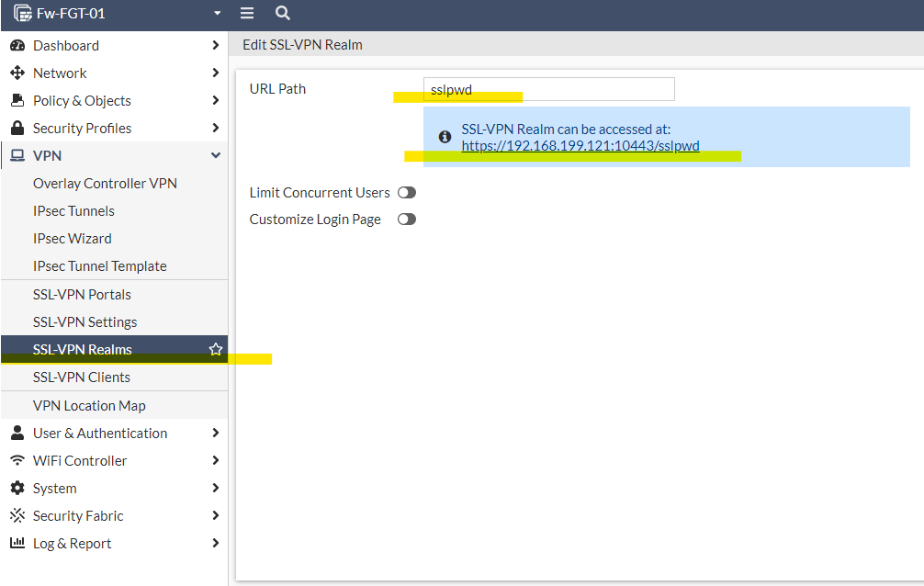
Task: Star SSL-VPN Realms as a favorite
Action: 215,349
